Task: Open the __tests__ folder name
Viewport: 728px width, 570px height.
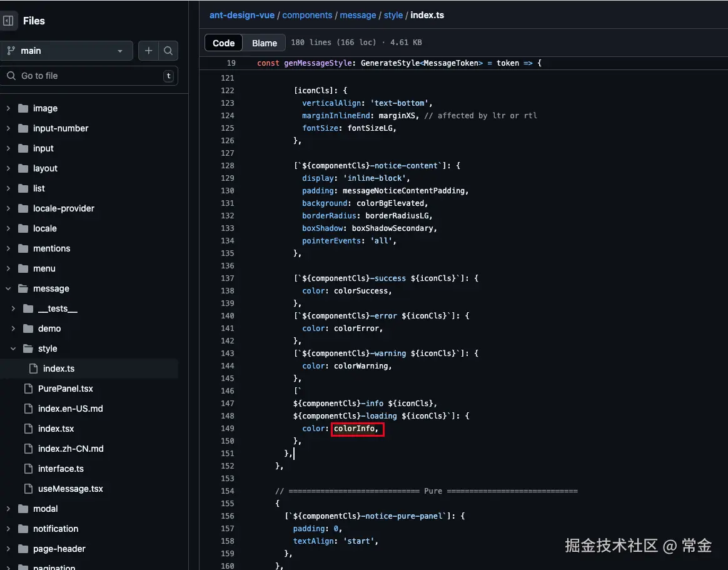Action: tap(58, 308)
